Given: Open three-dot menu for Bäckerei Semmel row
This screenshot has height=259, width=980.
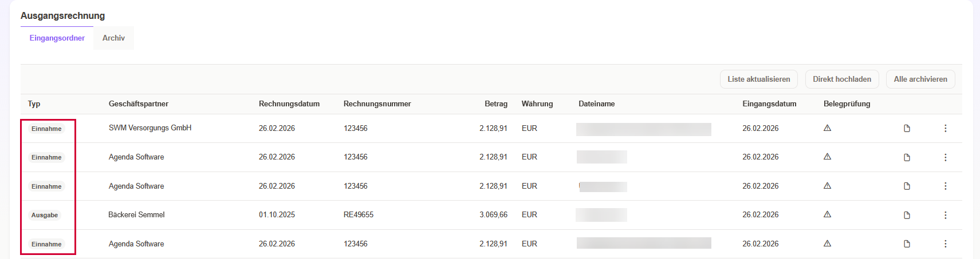Looking at the screenshot, I should [x=945, y=215].
